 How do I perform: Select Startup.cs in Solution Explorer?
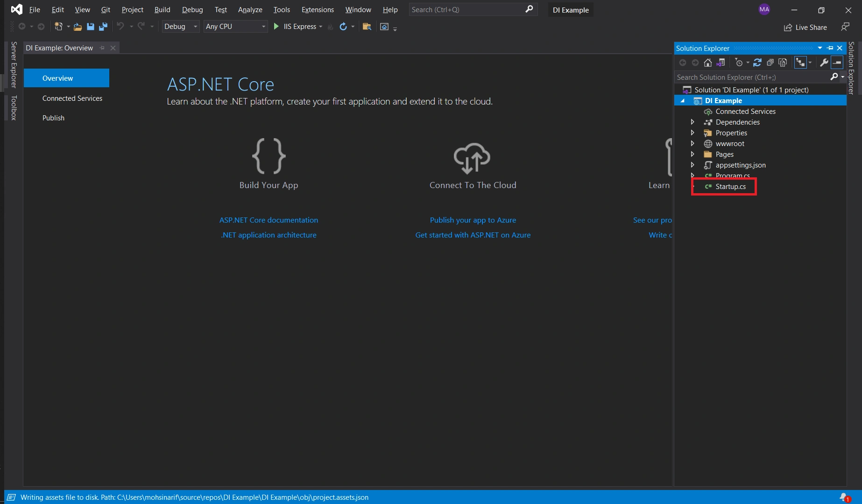pyautogui.click(x=730, y=187)
